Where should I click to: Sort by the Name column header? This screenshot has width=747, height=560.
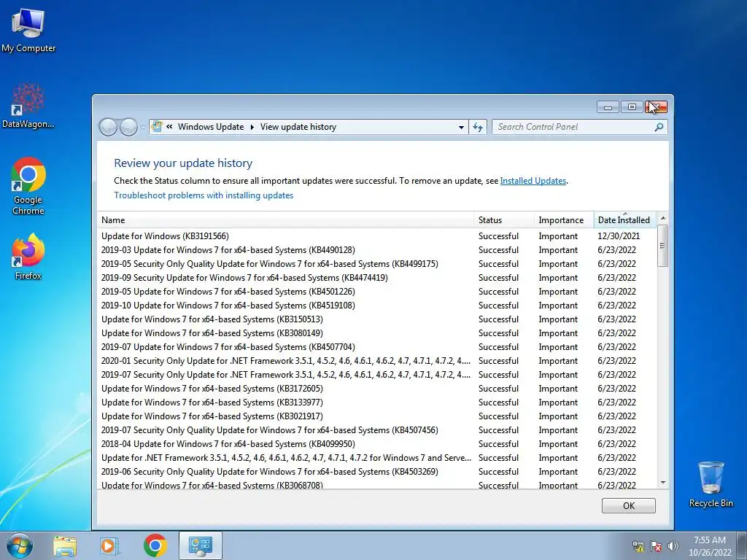285,220
